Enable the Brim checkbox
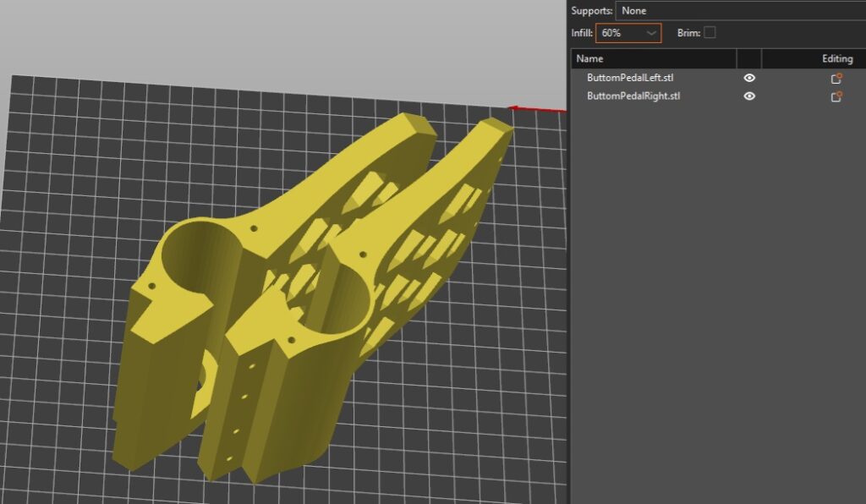Viewport: 866px width, 504px height. coord(710,32)
